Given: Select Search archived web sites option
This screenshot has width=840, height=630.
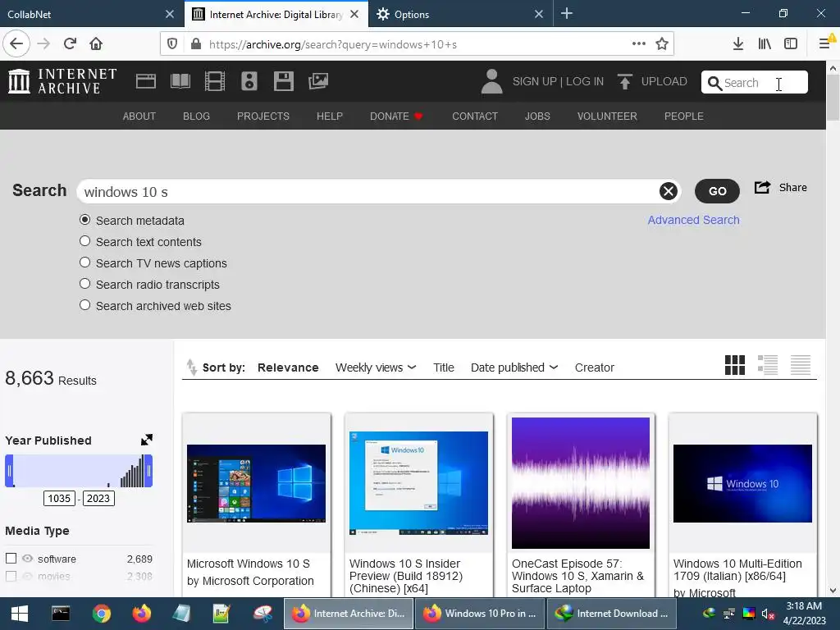Looking at the screenshot, I should coord(84,305).
